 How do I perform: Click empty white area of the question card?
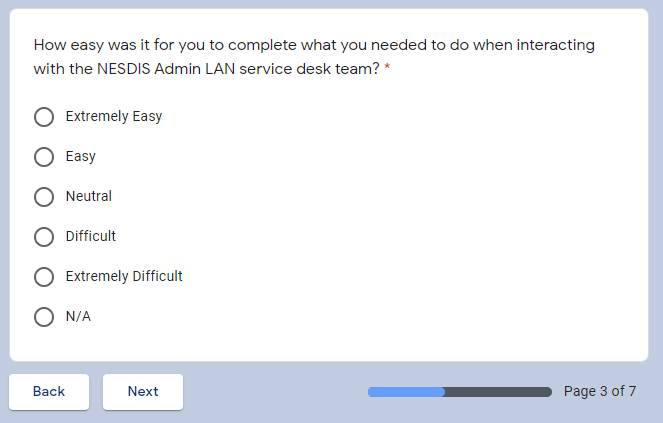(450, 220)
